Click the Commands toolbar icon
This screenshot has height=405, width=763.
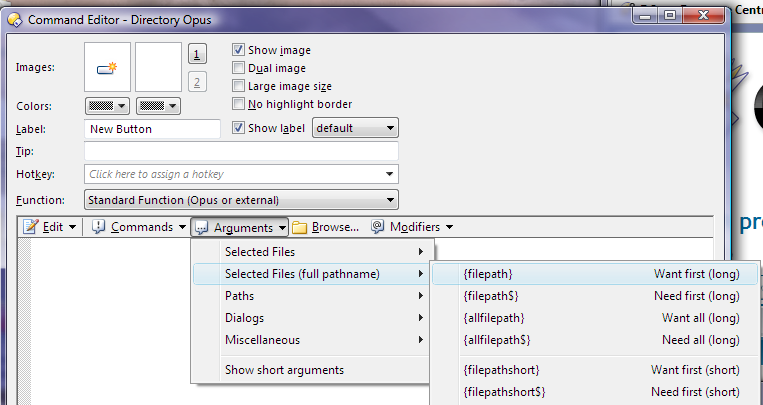pos(99,227)
